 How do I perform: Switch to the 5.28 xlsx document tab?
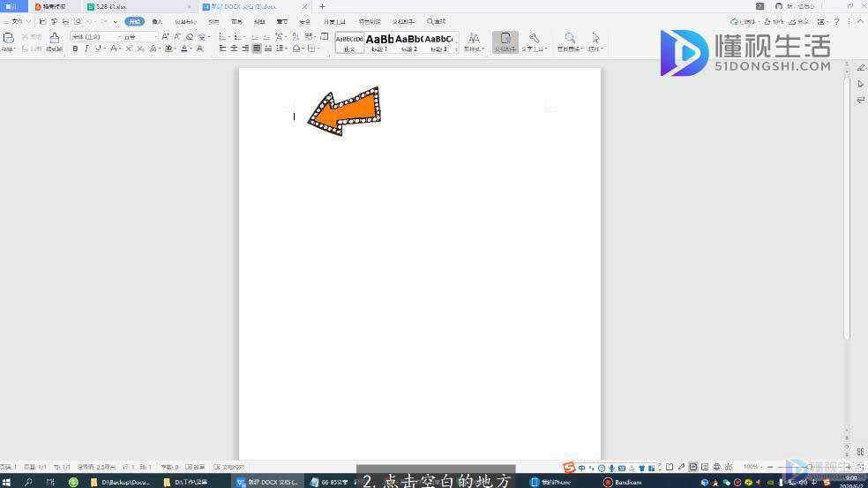point(139,7)
